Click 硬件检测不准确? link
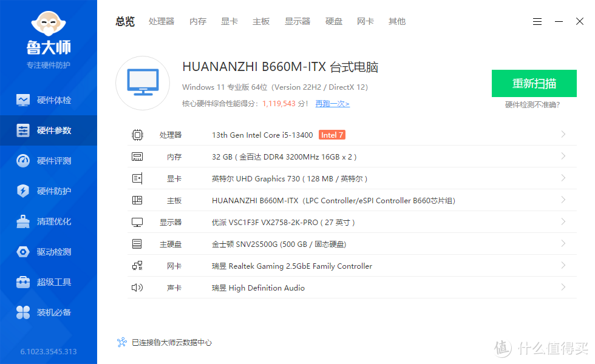Image resolution: width=595 pixels, height=364 pixels. click(532, 104)
